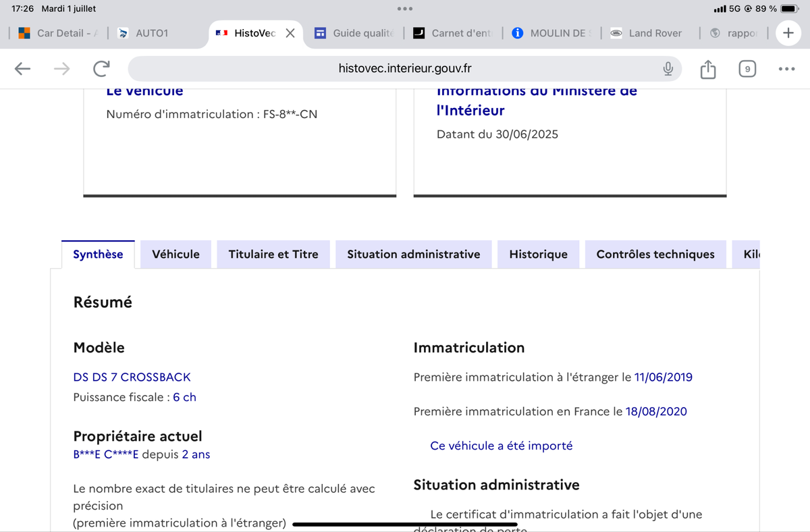810x532 pixels.
Task: Select the Situation administrative tab
Action: pos(413,254)
